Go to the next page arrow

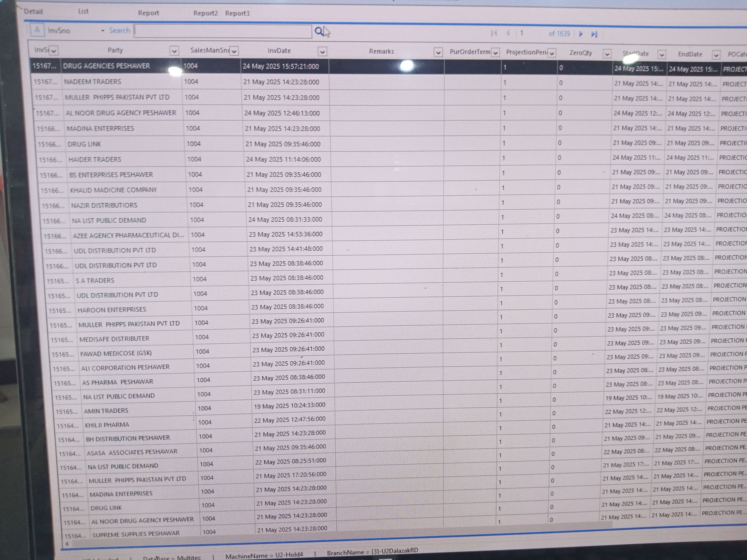click(581, 34)
